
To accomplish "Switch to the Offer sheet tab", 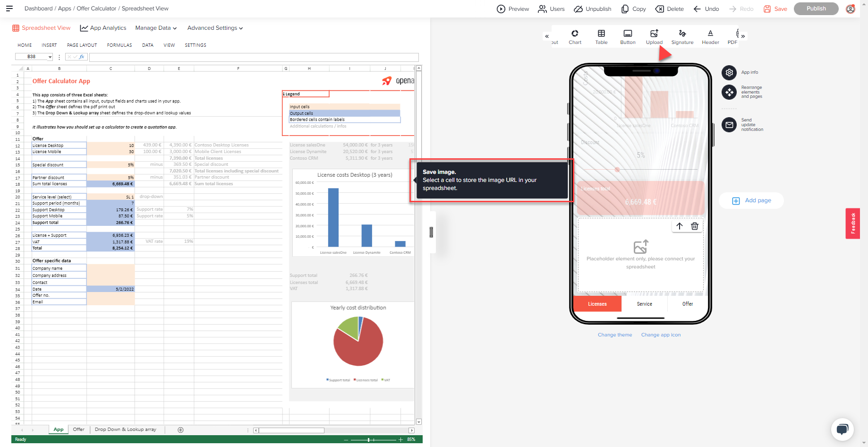I will coord(79,430).
